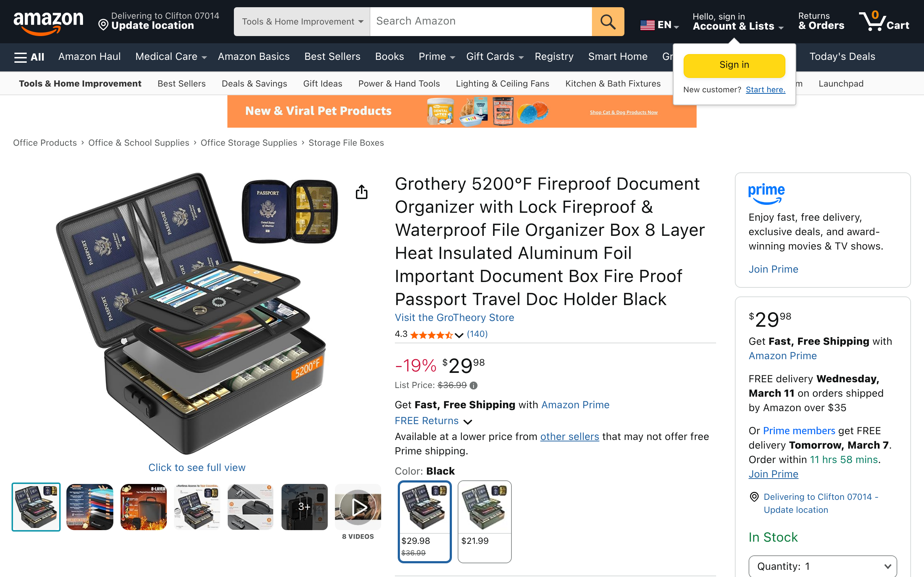
Task: Click the yellow Sign in button
Action: click(x=734, y=65)
